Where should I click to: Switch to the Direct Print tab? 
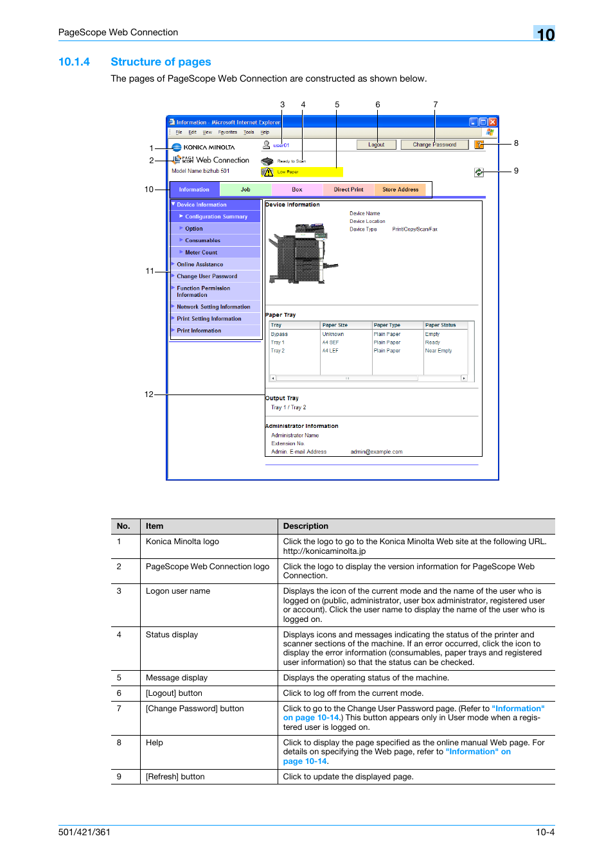tap(348, 190)
